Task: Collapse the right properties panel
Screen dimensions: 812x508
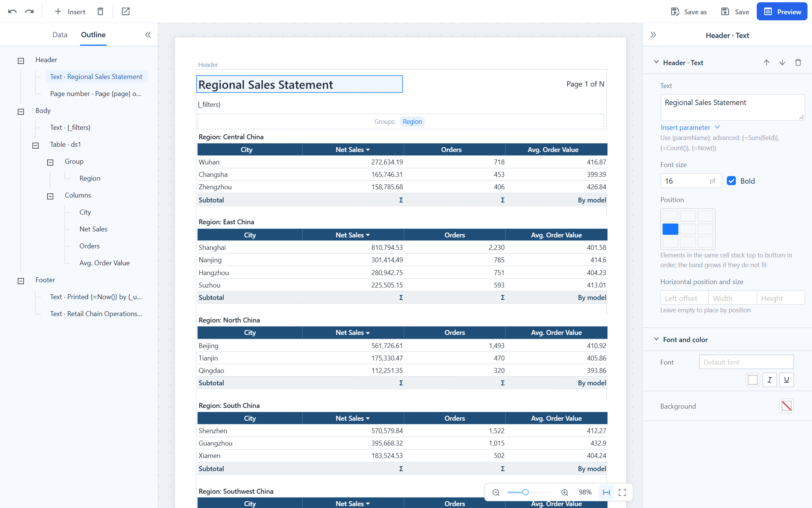Action: click(x=653, y=35)
